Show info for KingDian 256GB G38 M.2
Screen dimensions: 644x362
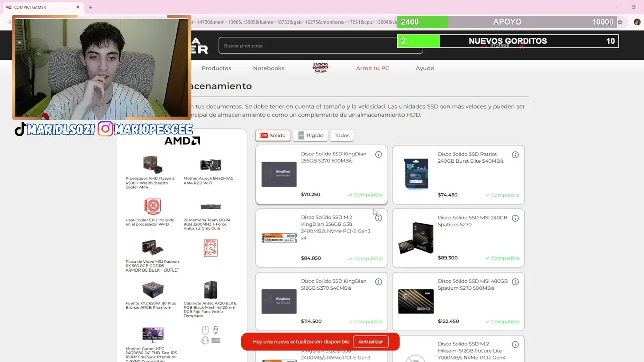click(x=378, y=218)
